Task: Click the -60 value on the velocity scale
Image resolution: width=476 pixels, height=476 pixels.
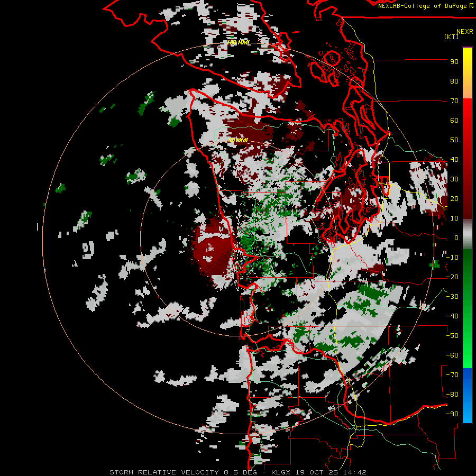Action: click(452, 355)
